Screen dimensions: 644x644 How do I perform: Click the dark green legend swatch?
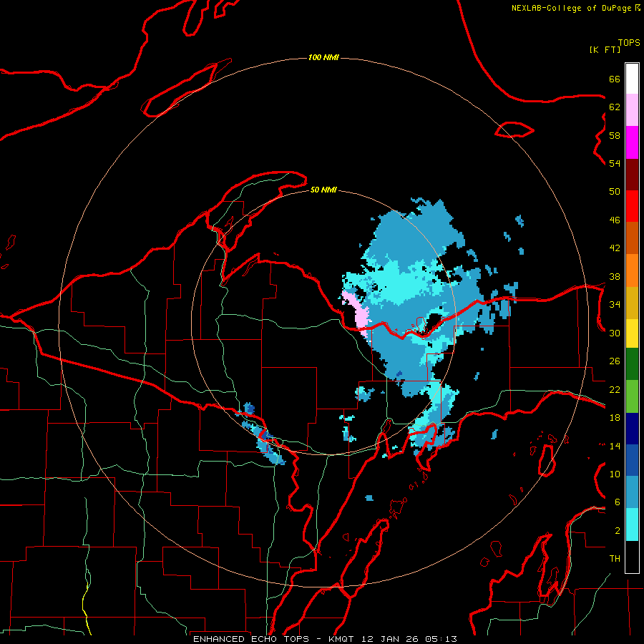point(632,364)
